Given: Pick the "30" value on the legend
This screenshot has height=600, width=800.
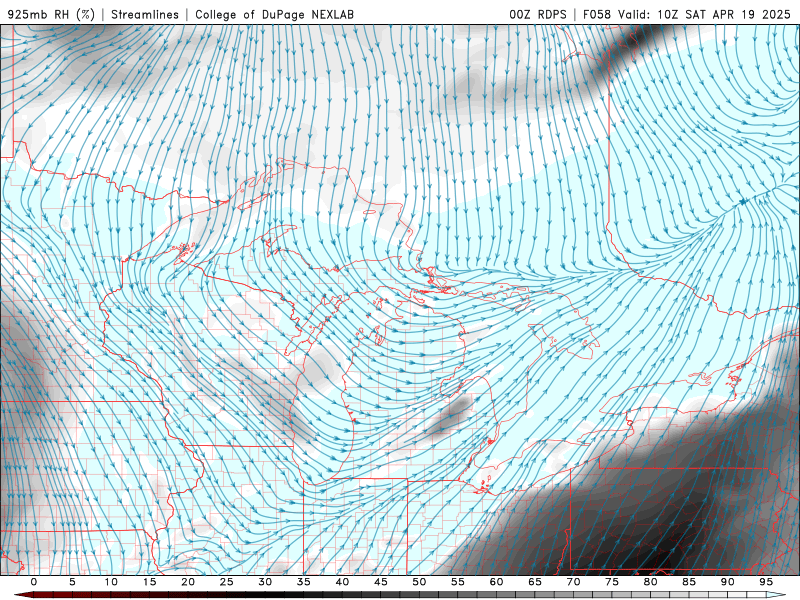Looking at the screenshot, I should (x=265, y=582).
